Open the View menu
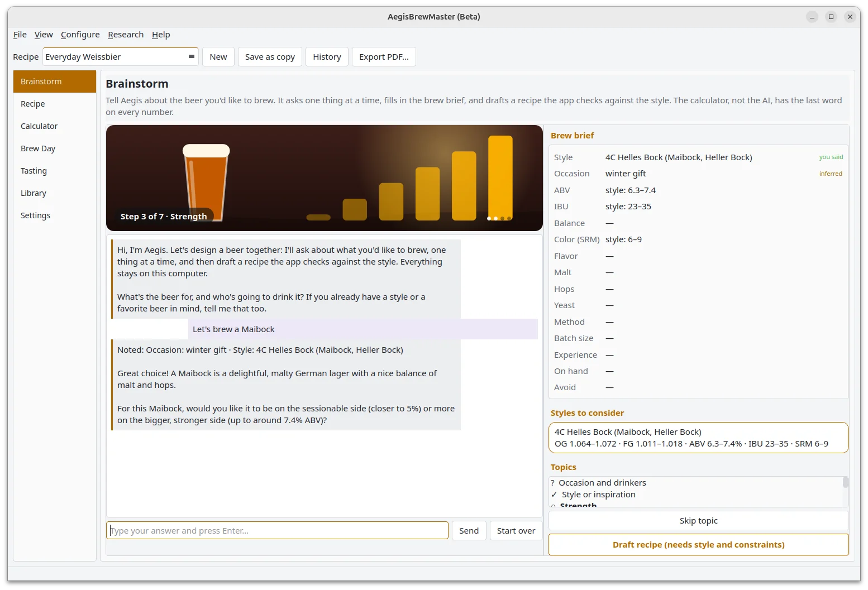The width and height of the screenshot is (868, 590). [x=44, y=35]
